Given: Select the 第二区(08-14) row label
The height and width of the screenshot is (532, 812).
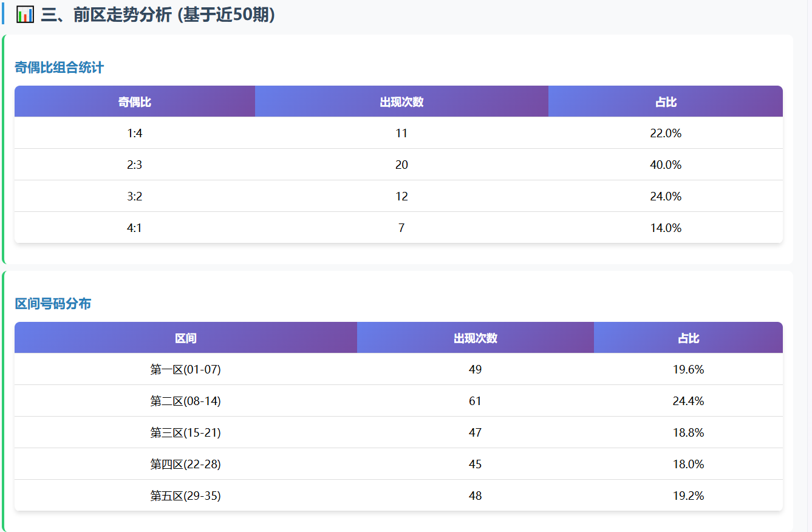Looking at the screenshot, I should [186, 401].
